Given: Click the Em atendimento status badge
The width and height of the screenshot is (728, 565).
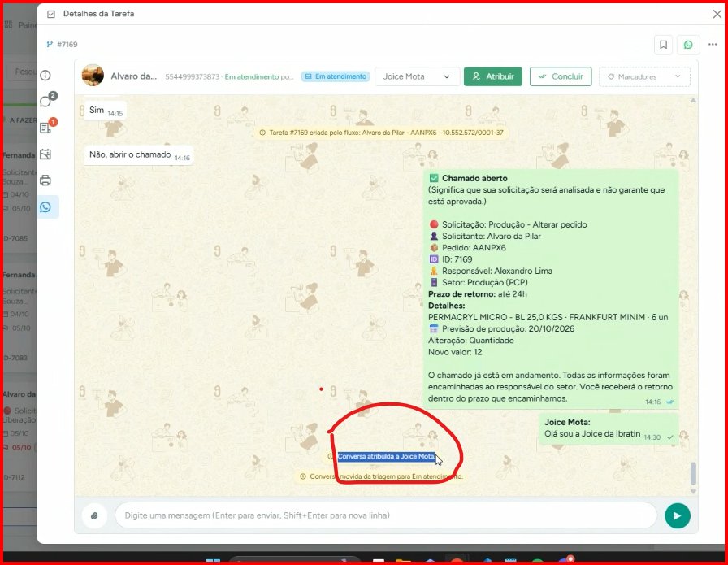Looking at the screenshot, I should click(336, 76).
